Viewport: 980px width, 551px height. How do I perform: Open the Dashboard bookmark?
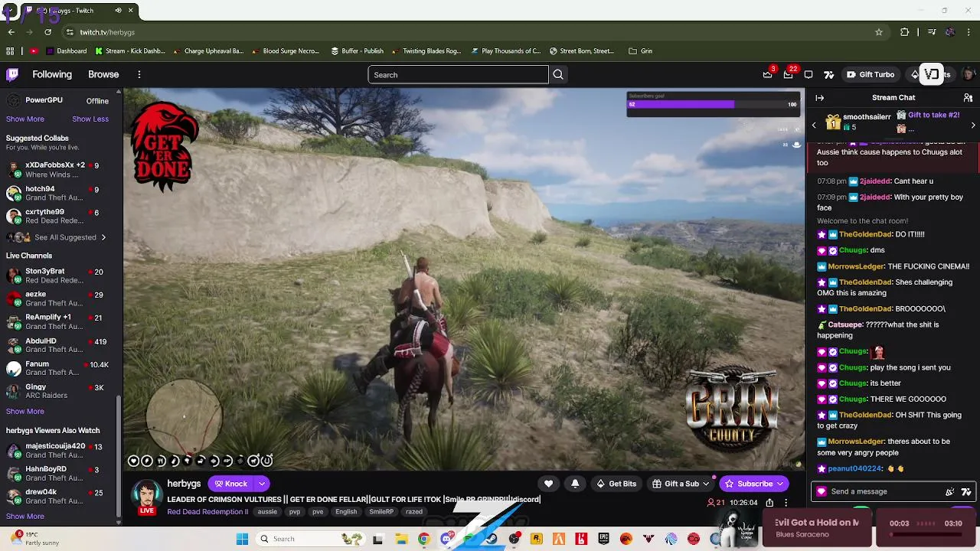(66, 51)
